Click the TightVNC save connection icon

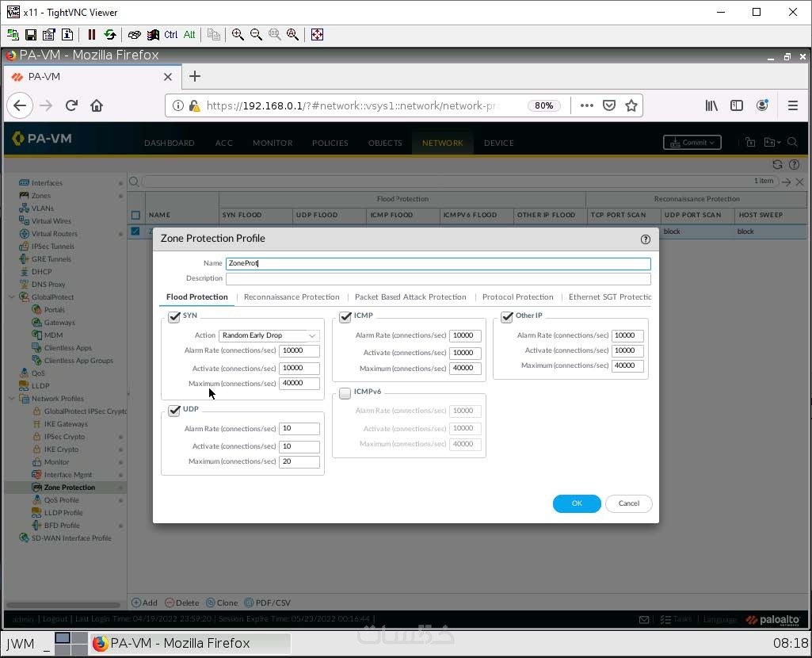tap(31, 35)
